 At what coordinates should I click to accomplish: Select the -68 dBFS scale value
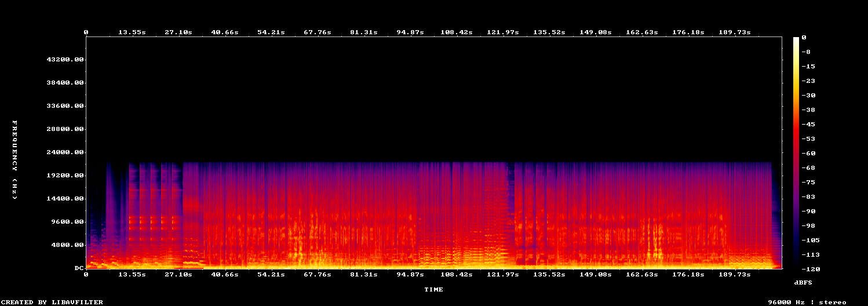tap(809, 168)
